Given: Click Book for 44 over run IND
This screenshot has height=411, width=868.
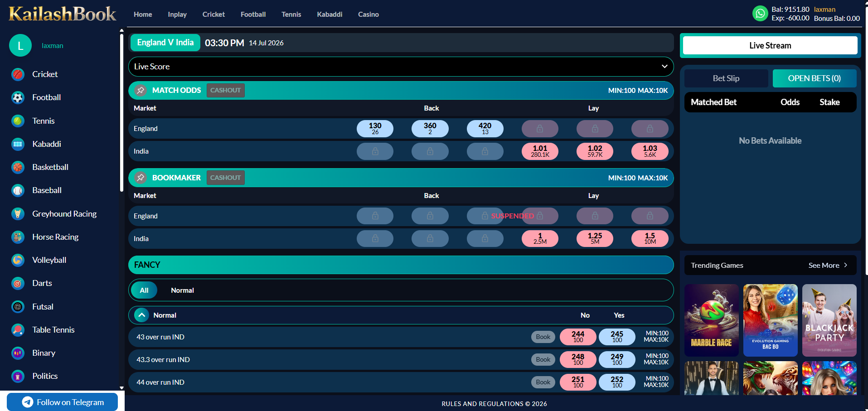Looking at the screenshot, I should (543, 382).
